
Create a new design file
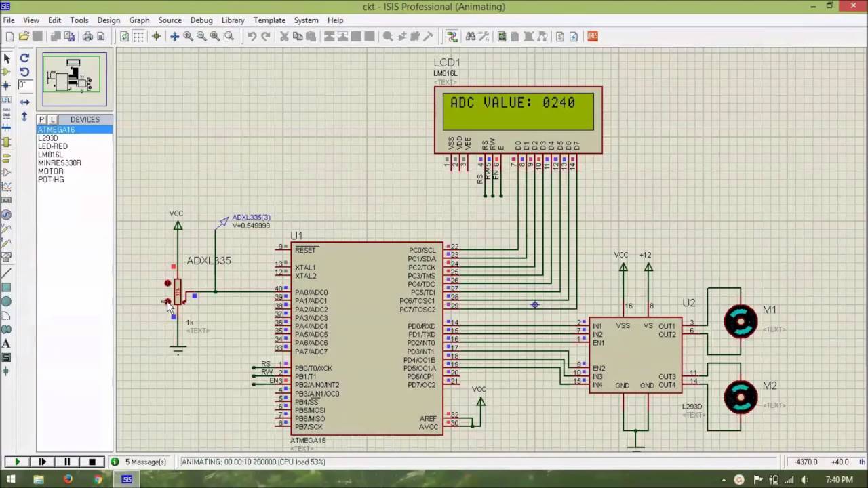[9, 37]
